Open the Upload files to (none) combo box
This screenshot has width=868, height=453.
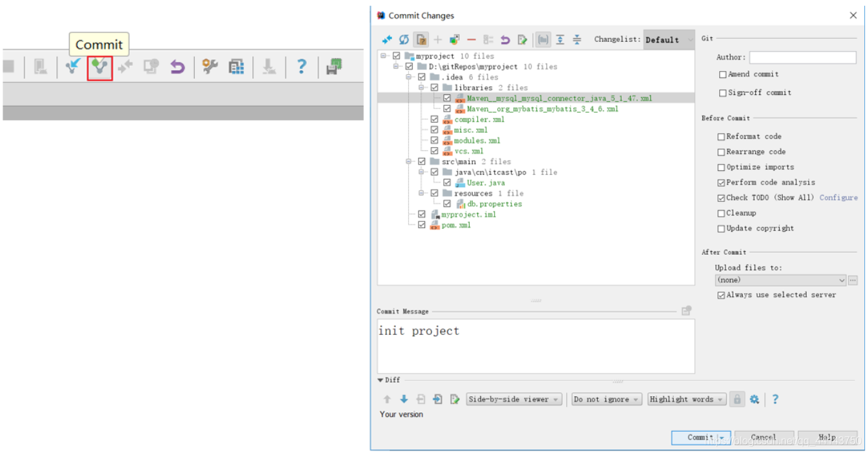click(780, 280)
